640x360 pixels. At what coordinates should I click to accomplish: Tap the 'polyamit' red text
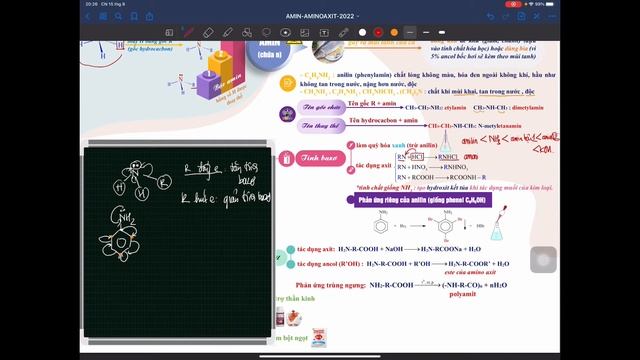462,294
